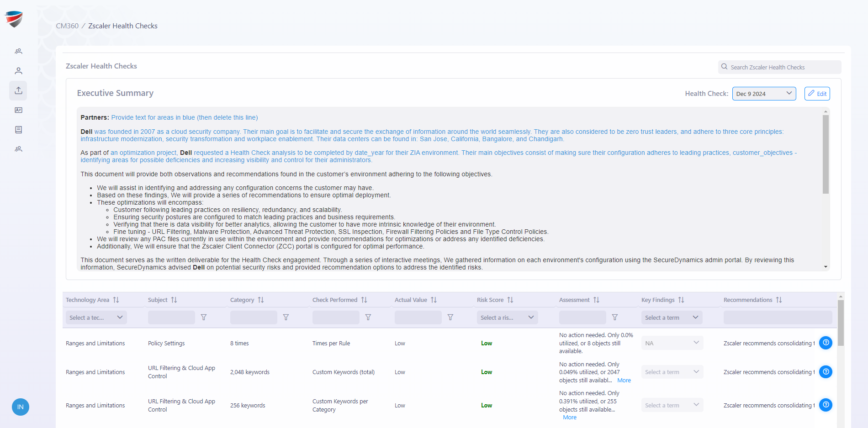Click the upload icon in left sidebar

pos(18,90)
